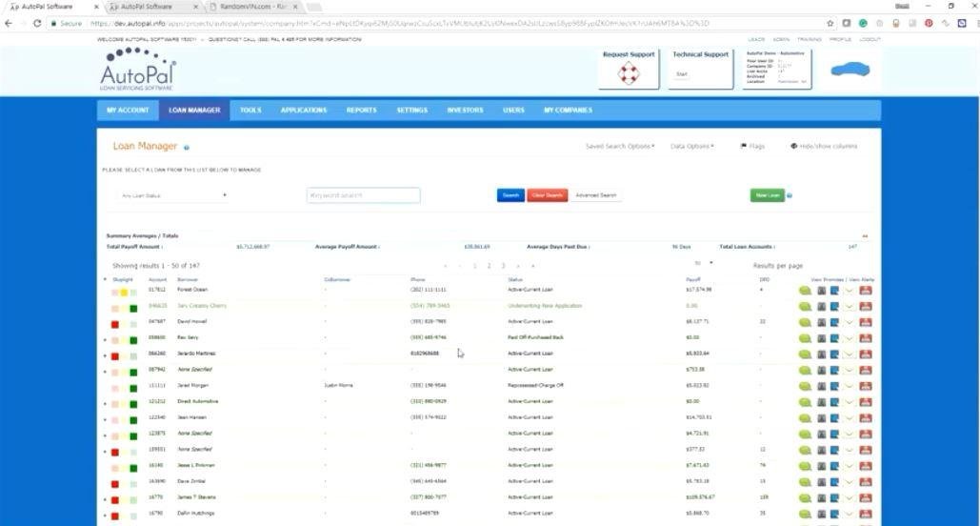
Task: Click red stoplight square for David Howell
Action: (x=115, y=323)
